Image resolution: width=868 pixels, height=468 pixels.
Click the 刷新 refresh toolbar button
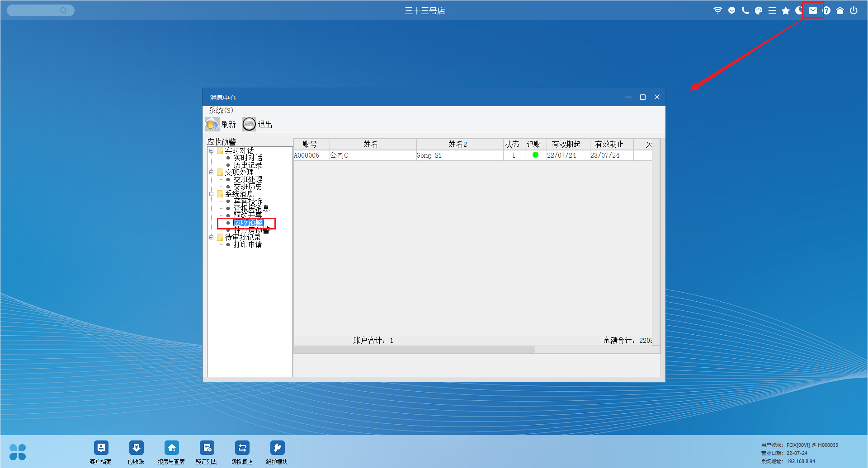click(x=221, y=124)
